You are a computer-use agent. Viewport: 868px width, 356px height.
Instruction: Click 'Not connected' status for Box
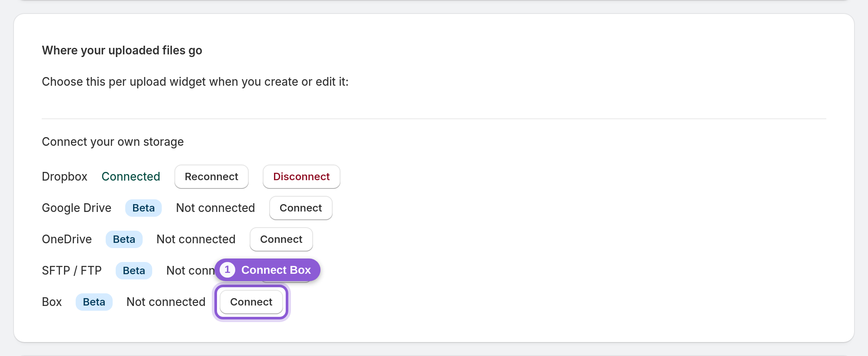(166, 302)
